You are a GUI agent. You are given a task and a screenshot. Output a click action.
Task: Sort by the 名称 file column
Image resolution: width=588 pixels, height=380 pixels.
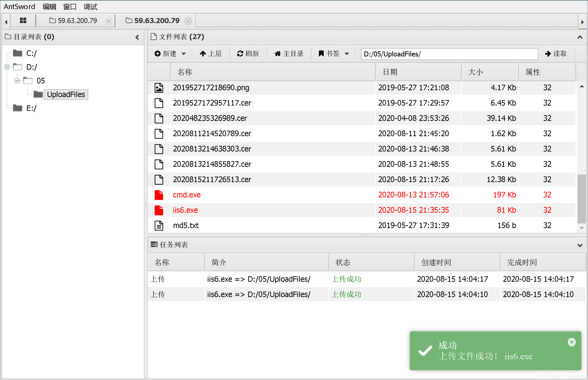(x=273, y=72)
